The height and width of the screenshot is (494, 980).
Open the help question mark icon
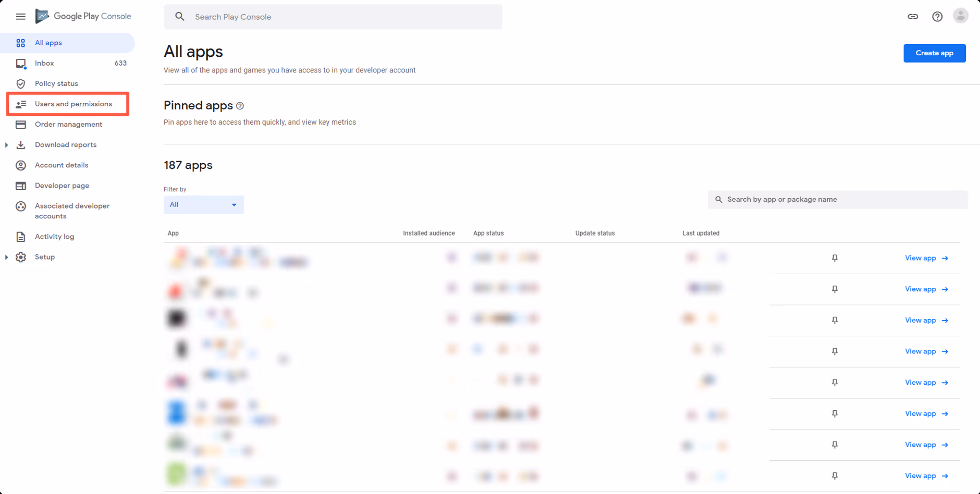pyautogui.click(x=937, y=17)
